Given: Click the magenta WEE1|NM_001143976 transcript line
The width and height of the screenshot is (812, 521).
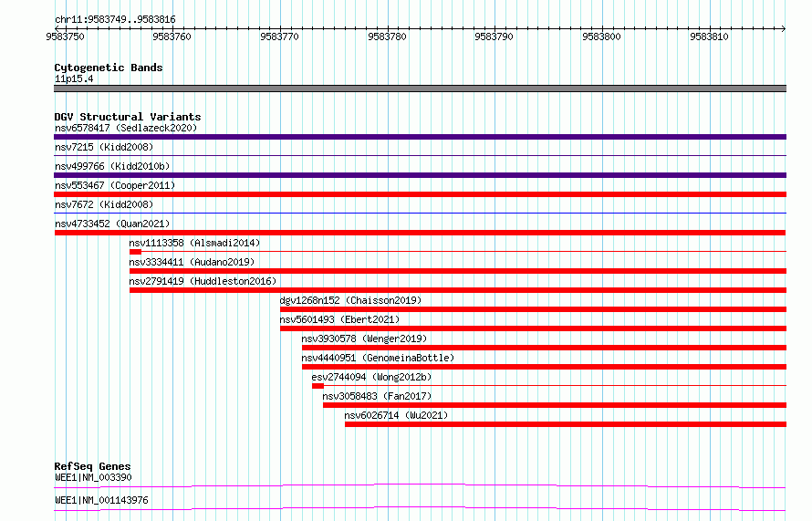Looking at the screenshot, I should click(x=420, y=508).
